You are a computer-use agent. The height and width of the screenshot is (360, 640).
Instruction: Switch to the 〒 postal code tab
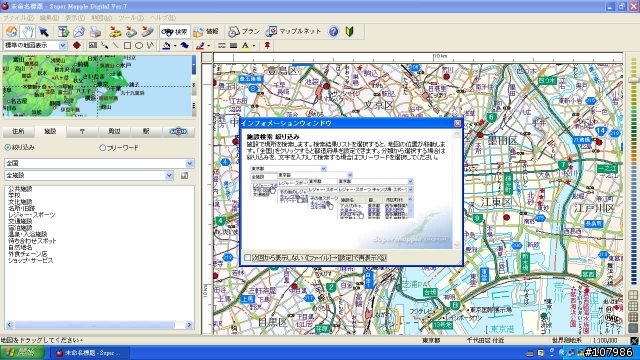(82, 131)
